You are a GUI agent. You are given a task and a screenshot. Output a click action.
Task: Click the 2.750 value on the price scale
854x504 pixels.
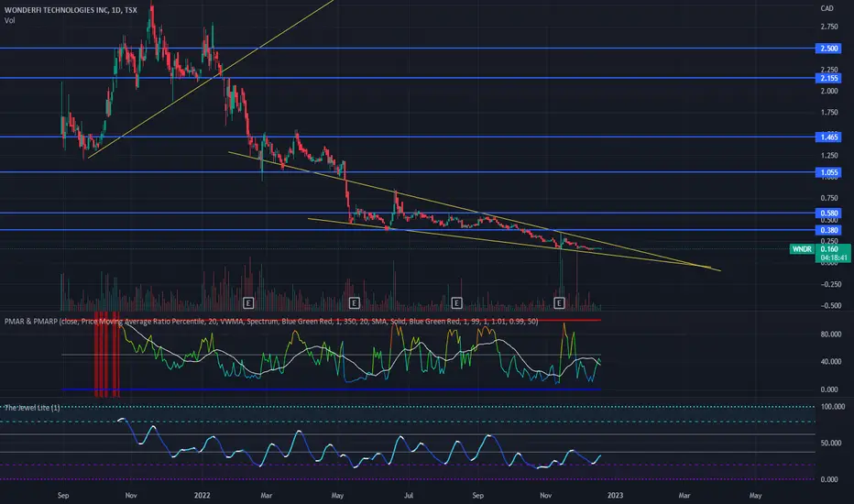pyautogui.click(x=829, y=27)
